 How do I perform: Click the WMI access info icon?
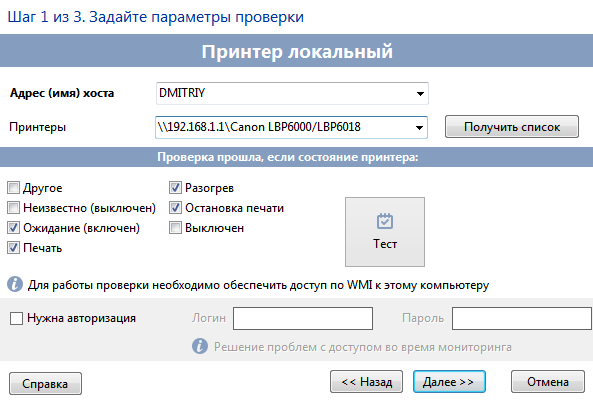[15, 284]
